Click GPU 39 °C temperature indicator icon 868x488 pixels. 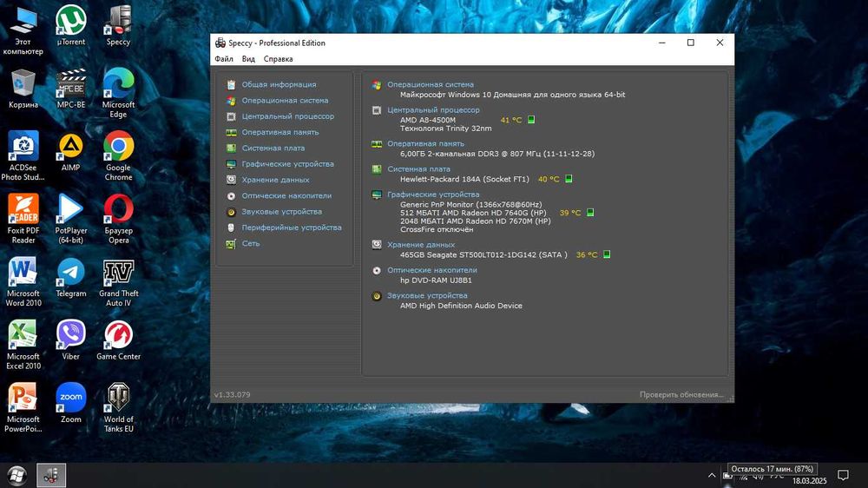pos(590,213)
